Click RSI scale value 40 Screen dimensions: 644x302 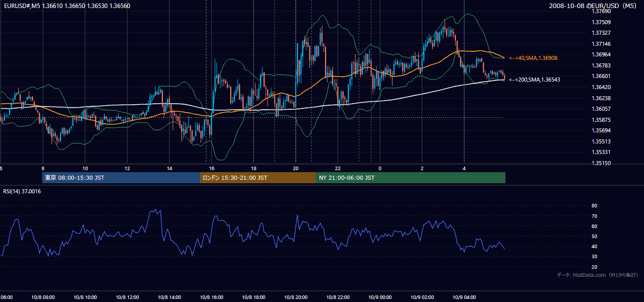[594, 247]
